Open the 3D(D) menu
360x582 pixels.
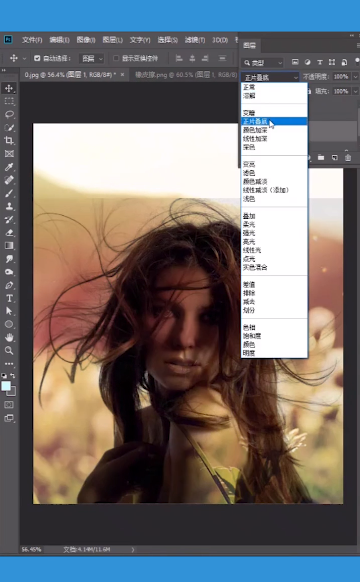[220, 40]
